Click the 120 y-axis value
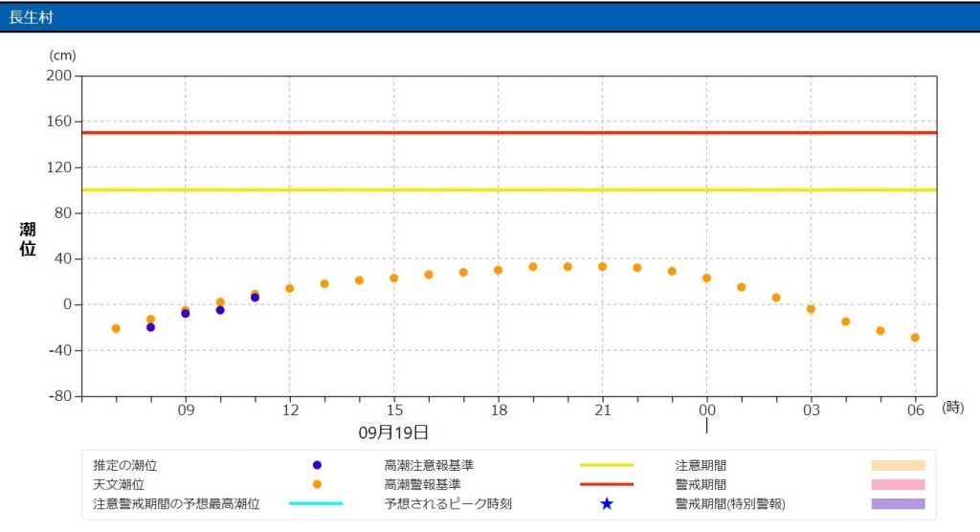 (x=58, y=166)
